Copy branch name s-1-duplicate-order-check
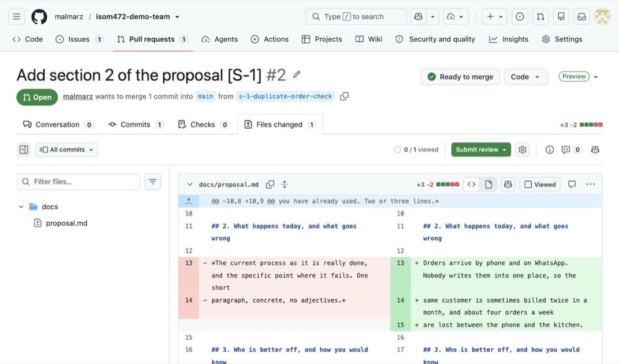The width and height of the screenshot is (619, 364). 344,96
